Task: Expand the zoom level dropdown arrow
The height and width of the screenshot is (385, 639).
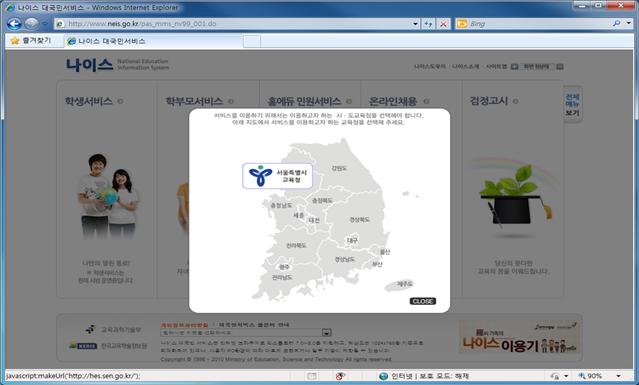Action: (x=618, y=376)
